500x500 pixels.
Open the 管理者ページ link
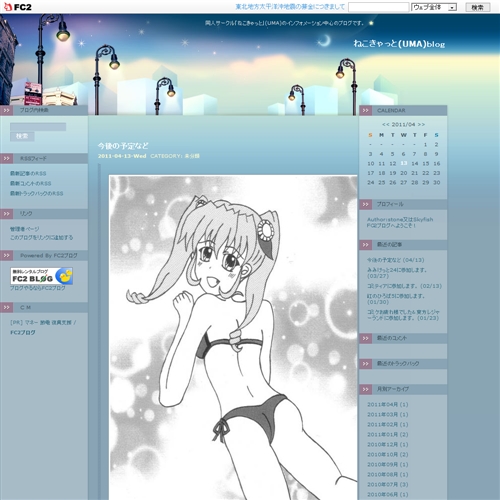tap(24, 229)
